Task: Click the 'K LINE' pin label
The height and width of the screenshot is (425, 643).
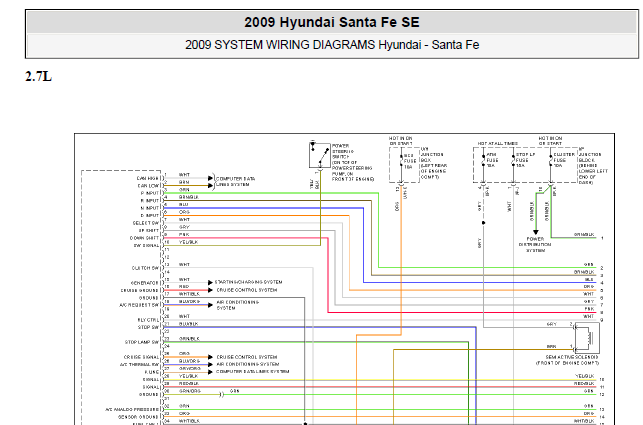Action: [x=151, y=372]
